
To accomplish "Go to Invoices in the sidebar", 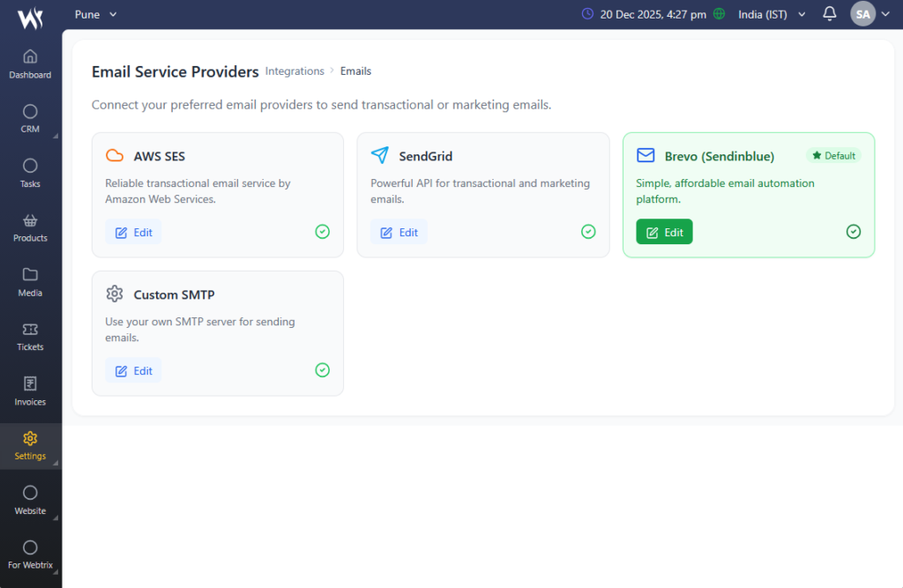I will (x=30, y=391).
